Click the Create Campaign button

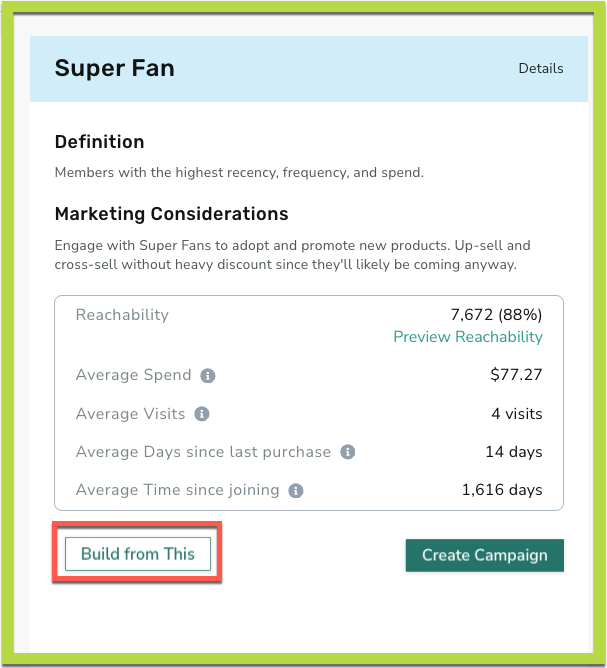point(484,555)
